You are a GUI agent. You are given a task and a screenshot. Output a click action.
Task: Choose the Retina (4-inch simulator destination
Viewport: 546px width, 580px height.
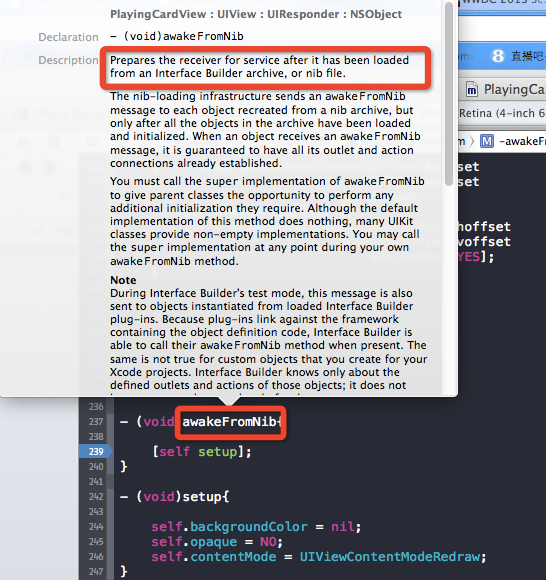[502, 113]
